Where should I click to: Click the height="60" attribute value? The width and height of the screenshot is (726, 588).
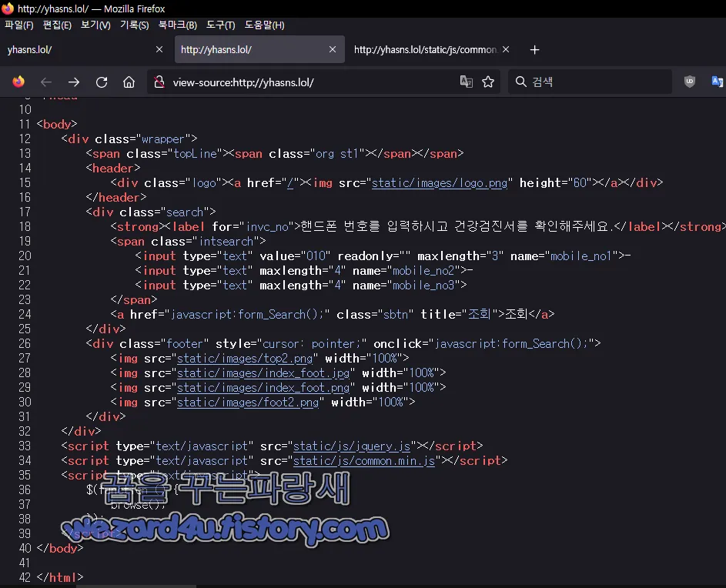tap(580, 183)
